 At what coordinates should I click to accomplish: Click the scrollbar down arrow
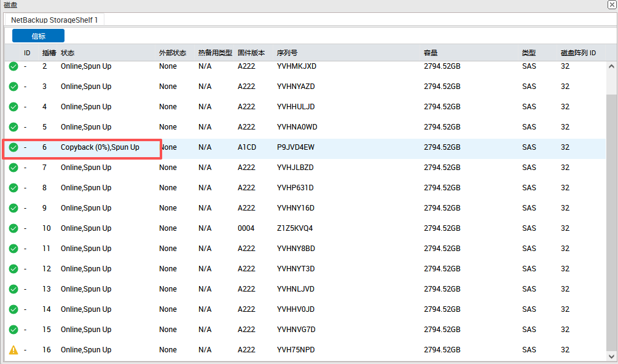pos(611,355)
